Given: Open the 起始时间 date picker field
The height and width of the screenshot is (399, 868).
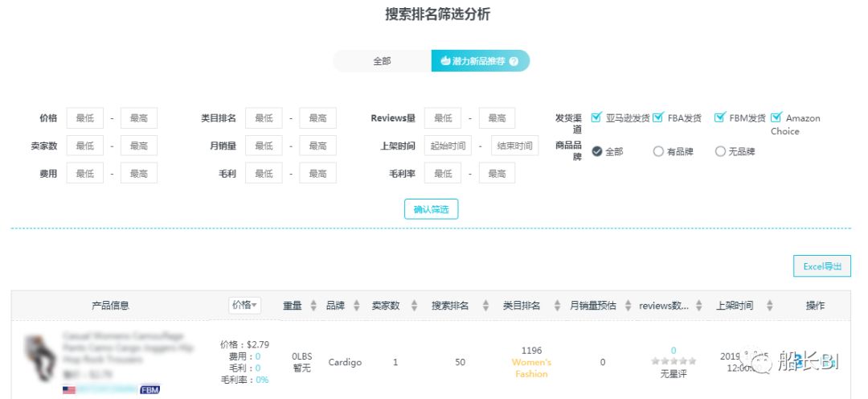Looking at the screenshot, I should point(448,146).
